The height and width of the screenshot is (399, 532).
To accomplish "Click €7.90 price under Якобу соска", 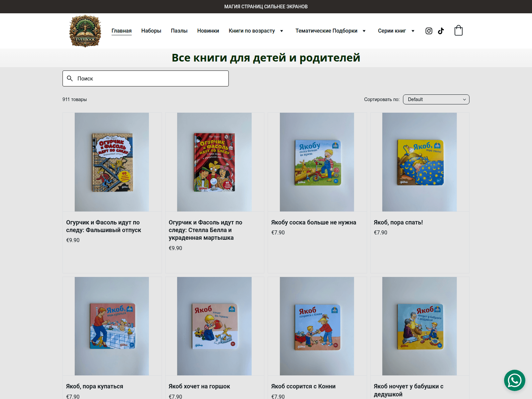I will [x=278, y=232].
